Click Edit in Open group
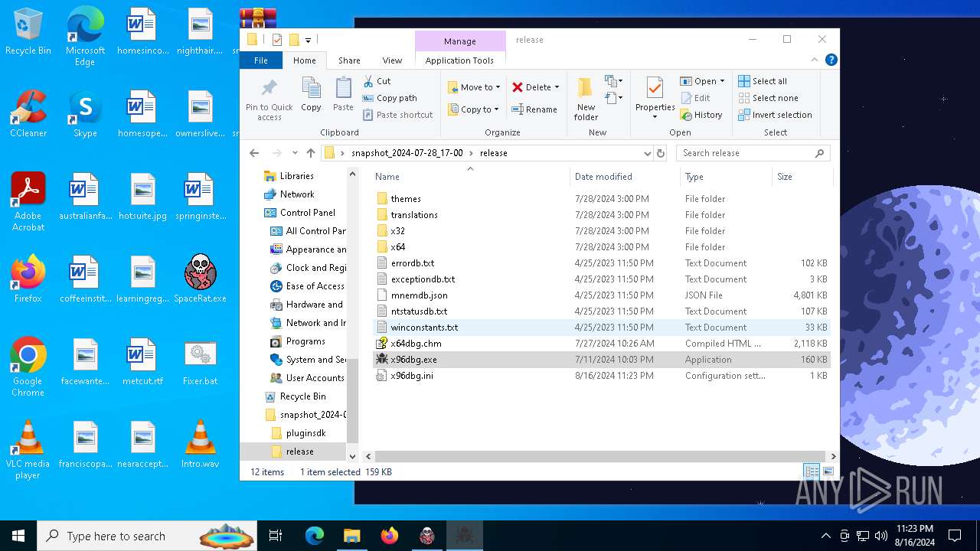 point(695,98)
